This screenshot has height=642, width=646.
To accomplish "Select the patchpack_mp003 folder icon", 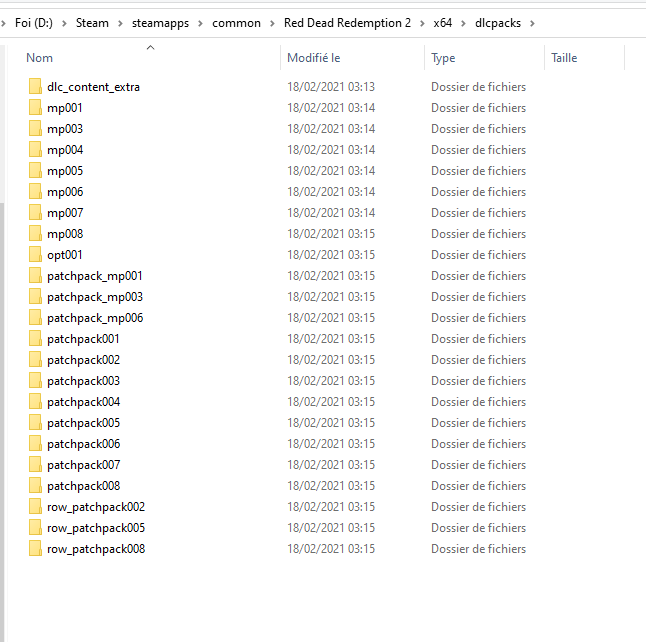I will (35, 297).
